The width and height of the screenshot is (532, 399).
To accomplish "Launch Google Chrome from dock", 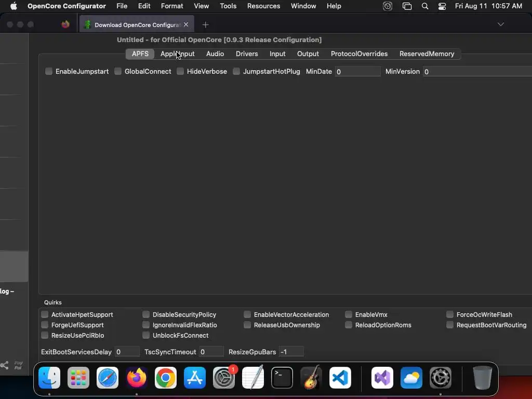I will (x=166, y=378).
